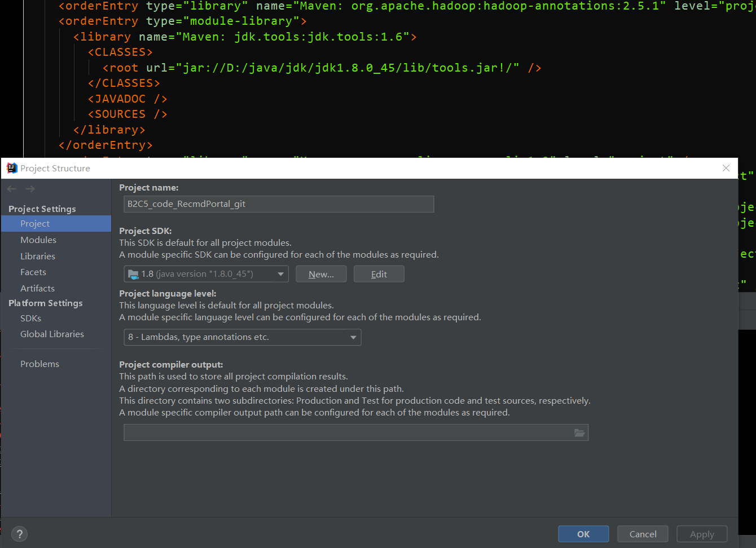This screenshot has width=756, height=548.
Task: Click the Project SDK label
Action: point(146,231)
